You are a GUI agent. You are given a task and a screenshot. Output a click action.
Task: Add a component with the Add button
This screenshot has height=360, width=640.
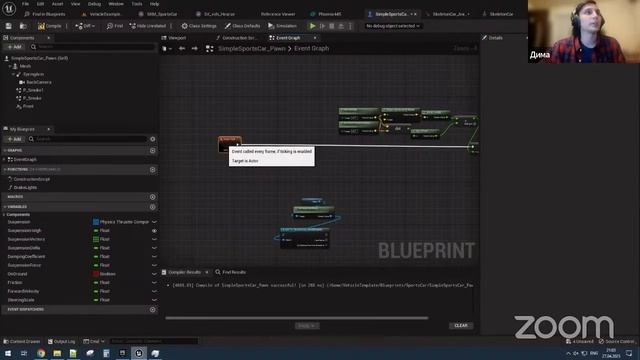[15, 47]
